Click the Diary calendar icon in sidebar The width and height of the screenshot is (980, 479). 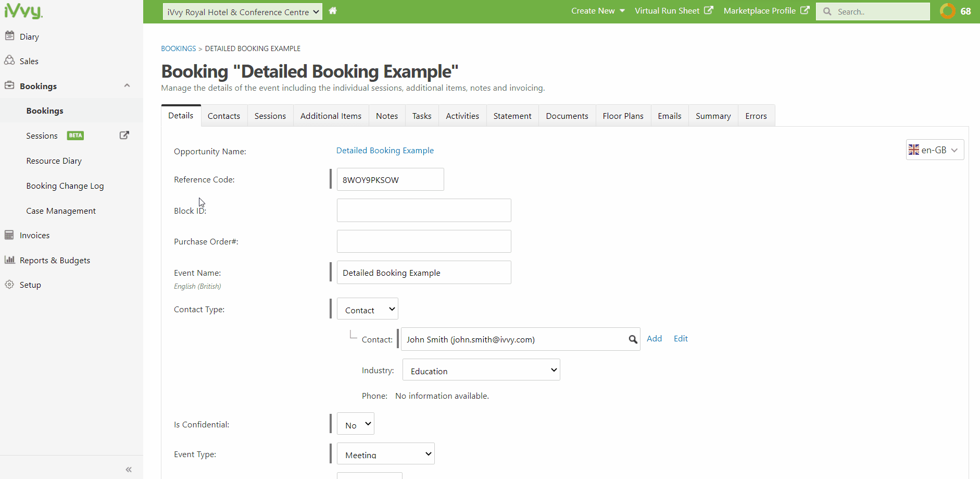coord(9,36)
